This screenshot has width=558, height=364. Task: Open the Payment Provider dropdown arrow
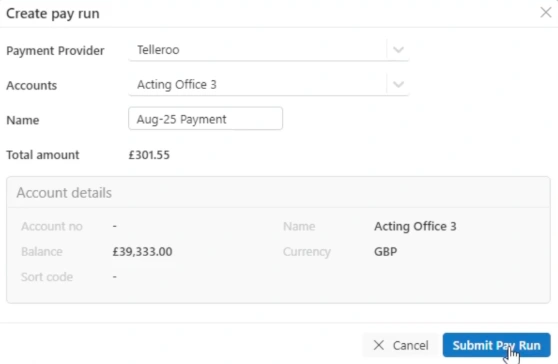[398, 49]
